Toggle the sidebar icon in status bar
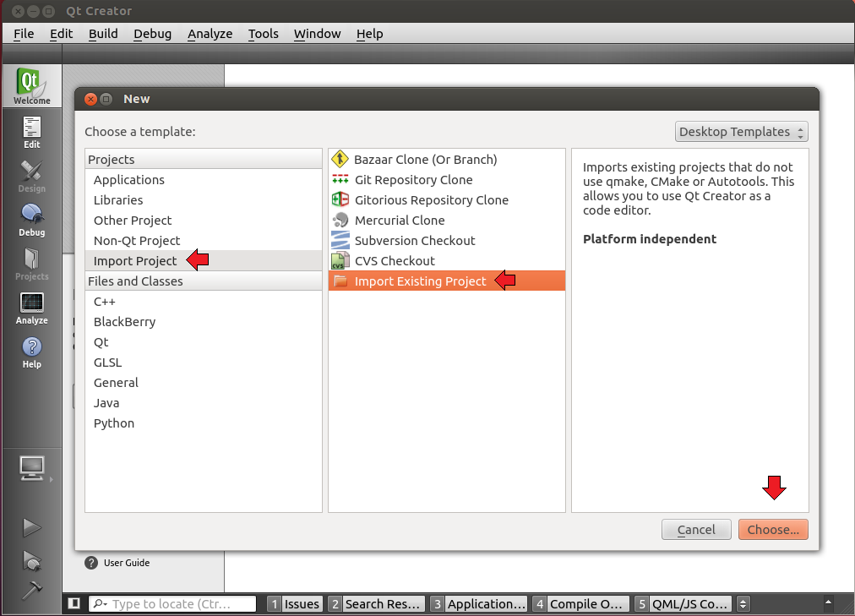Screen dimensions: 855x616 click(74, 603)
